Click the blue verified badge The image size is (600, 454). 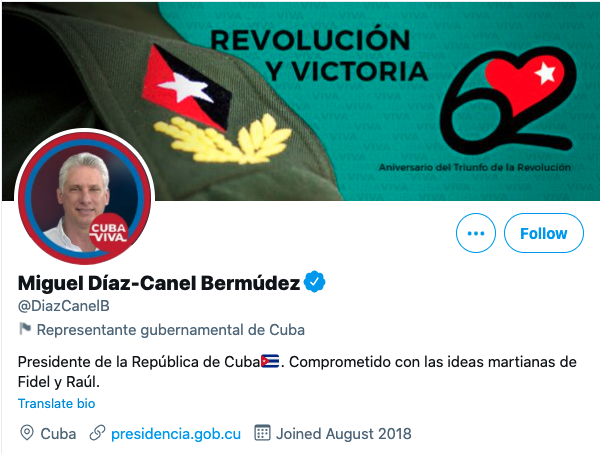point(315,282)
